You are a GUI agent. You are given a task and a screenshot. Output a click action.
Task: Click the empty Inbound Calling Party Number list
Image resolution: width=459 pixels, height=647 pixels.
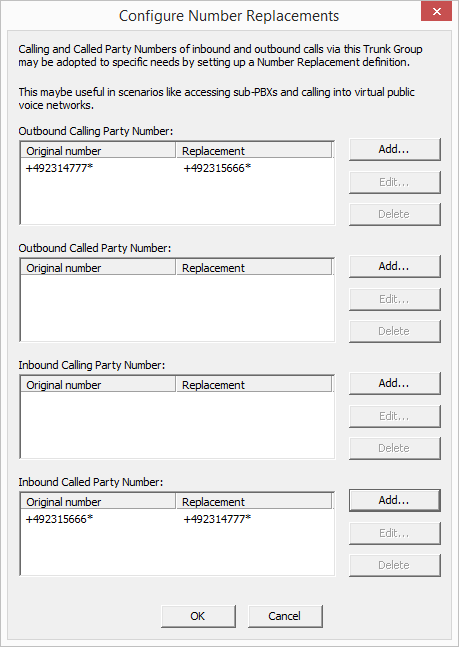coord(177,425)
